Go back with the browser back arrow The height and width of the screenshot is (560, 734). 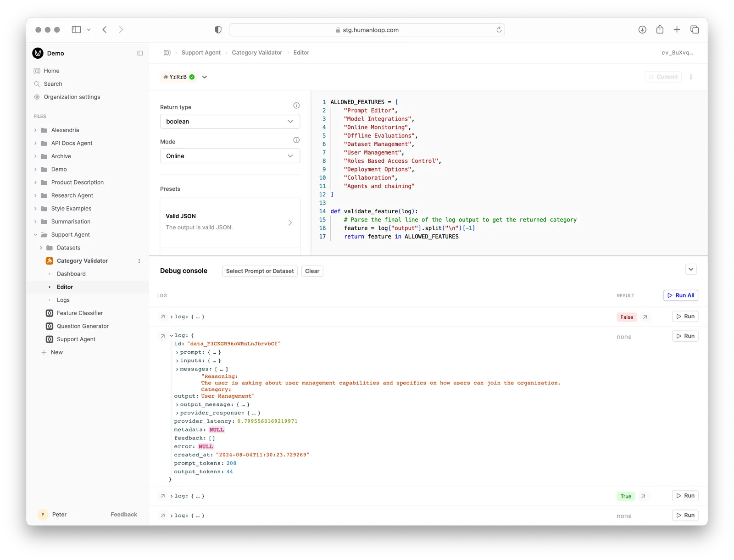point(105,30)
